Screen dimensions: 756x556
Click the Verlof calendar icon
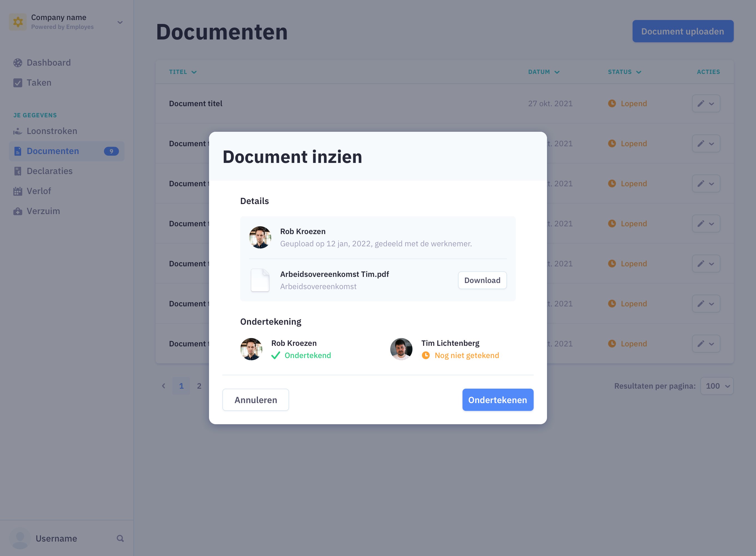[18, 191]
